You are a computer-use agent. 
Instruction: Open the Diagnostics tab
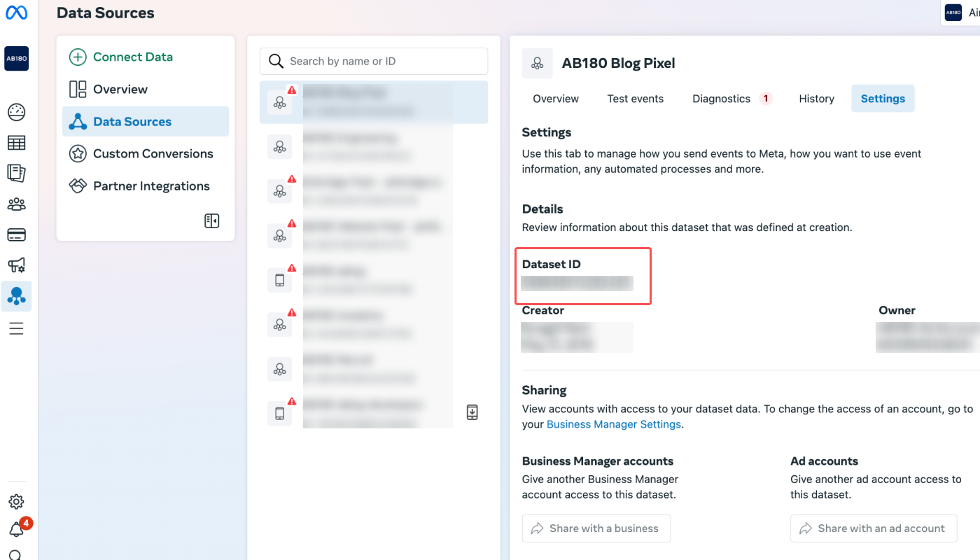click(x=731, y=99)
